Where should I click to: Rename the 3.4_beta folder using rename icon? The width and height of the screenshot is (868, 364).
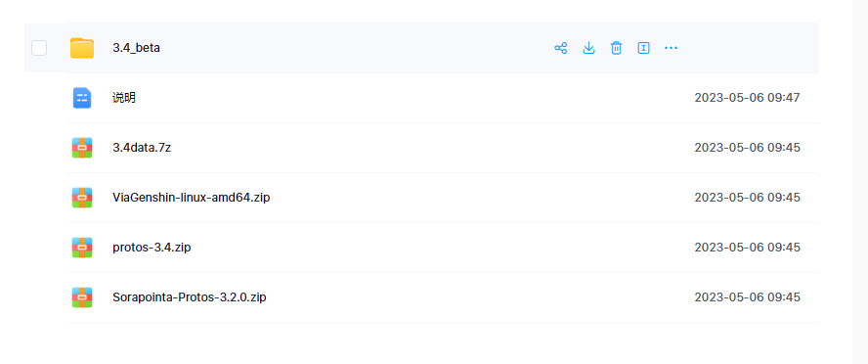[x=643, y=48]
